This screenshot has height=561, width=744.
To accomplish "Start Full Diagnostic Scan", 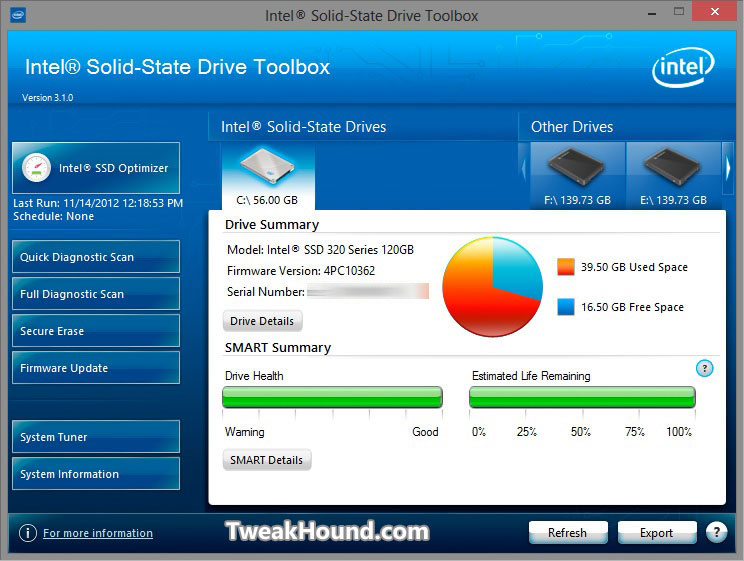I will click(96, 294).
